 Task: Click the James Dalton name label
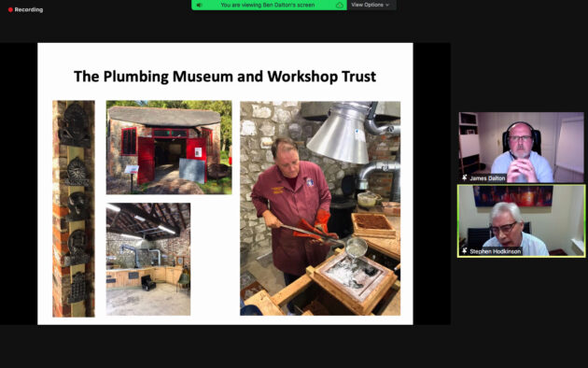point(487,178)
